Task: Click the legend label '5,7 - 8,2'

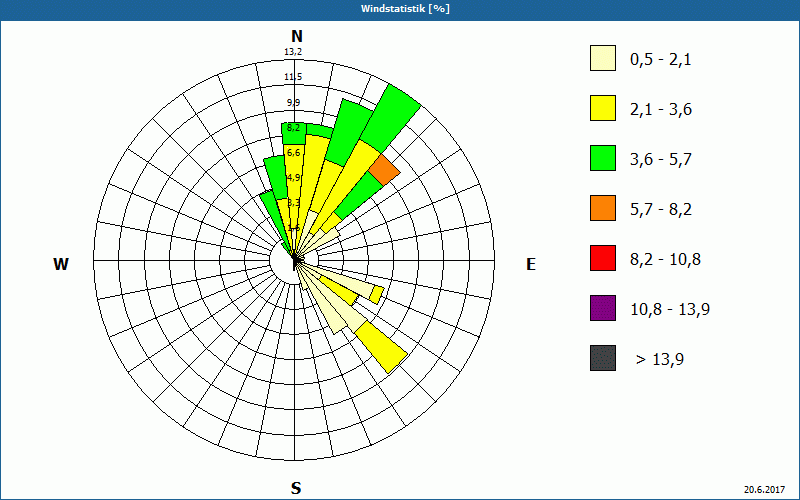Action: click(x=661, y=210)
